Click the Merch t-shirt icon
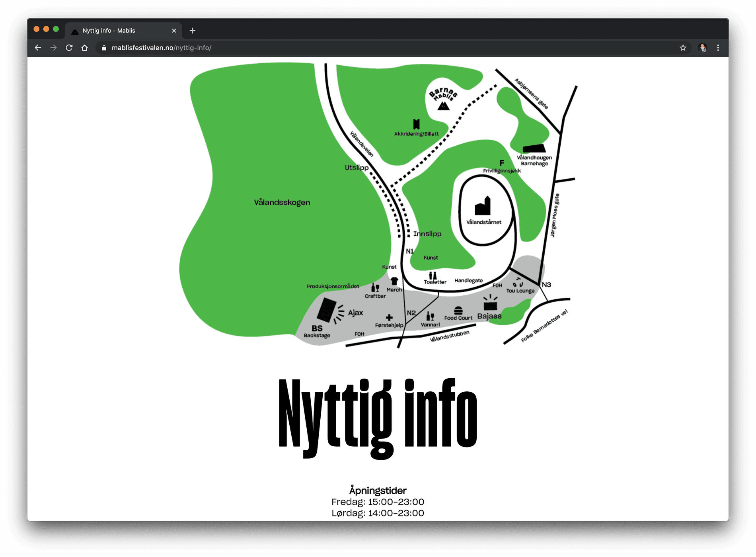 pyautogui.click(x=394, y=281)
